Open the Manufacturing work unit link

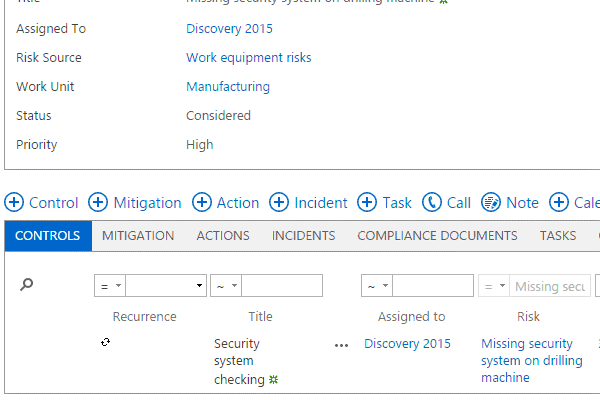click(228, 87)
